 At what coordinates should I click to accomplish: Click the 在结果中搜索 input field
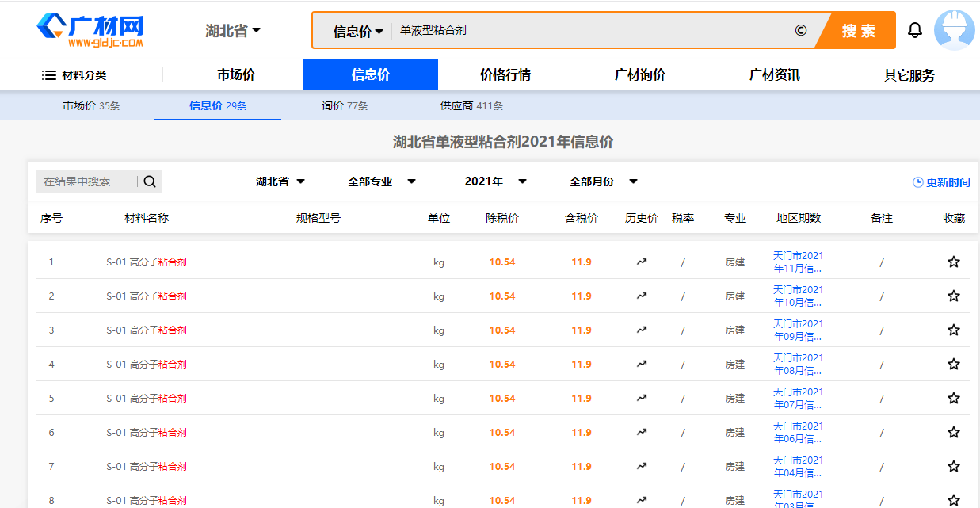coord(86,181)
